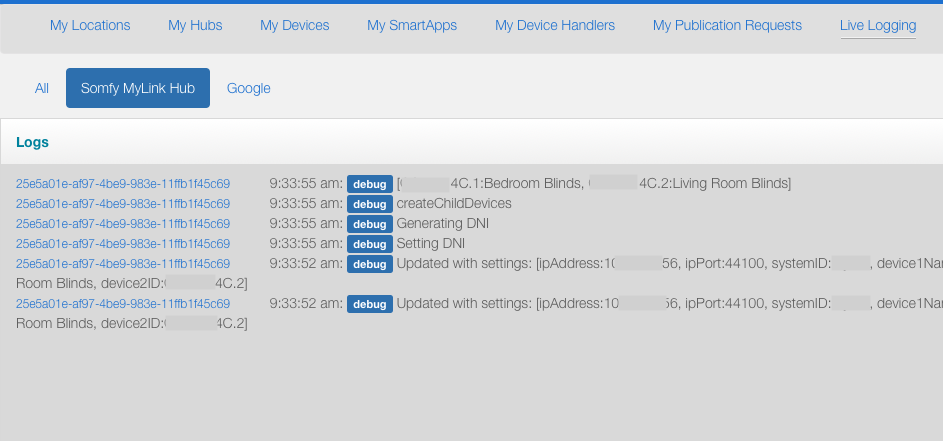
Task: Open the My Locations page
Action: click(90, 25)
